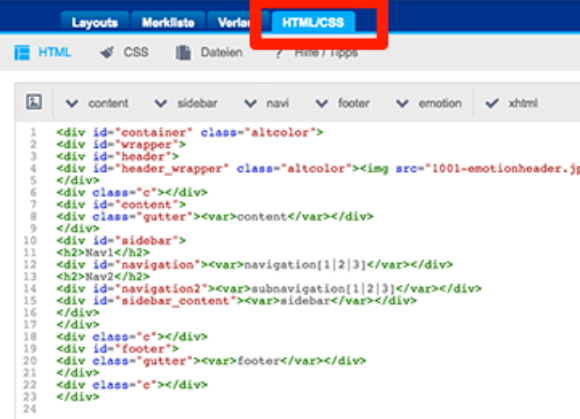Click the footer toolbar label
Image resolution: width=580 pixels, height=419 pixels.
coord(353,103)
